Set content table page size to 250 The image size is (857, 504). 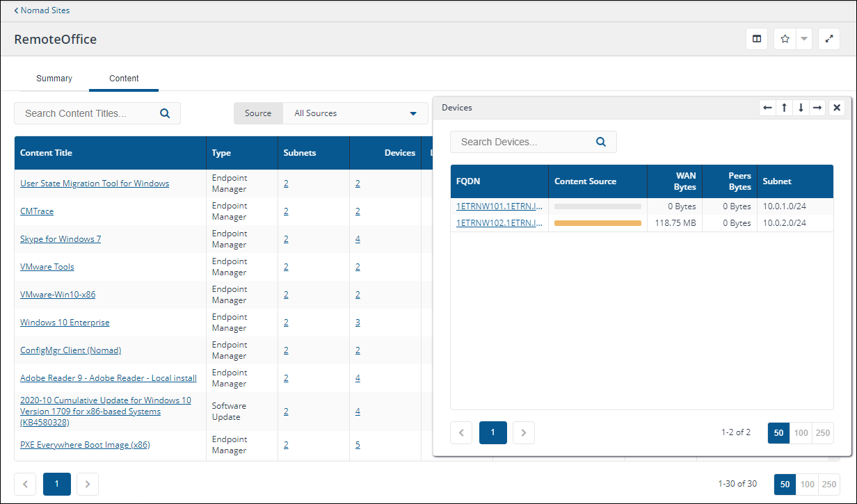(828, 484)
